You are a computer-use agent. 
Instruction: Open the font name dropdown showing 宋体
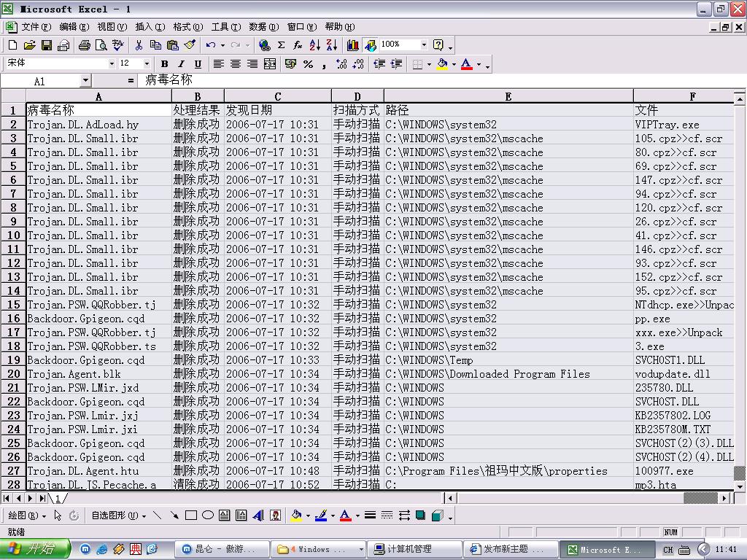pos(112,64)
